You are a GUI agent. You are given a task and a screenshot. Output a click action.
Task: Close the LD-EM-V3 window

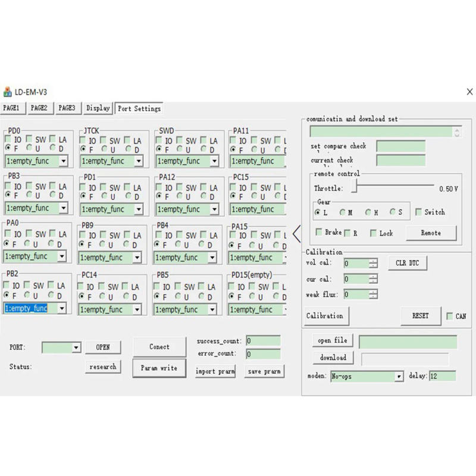coord(469,92)
